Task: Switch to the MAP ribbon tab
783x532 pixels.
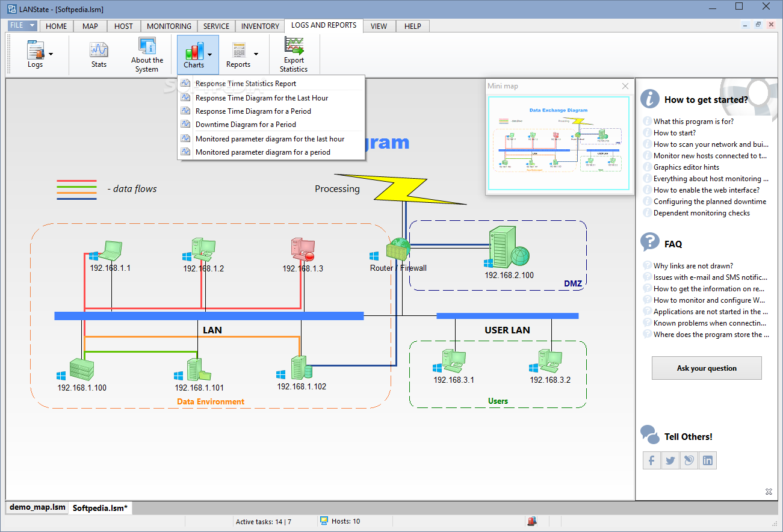Action: pos(90,26)
